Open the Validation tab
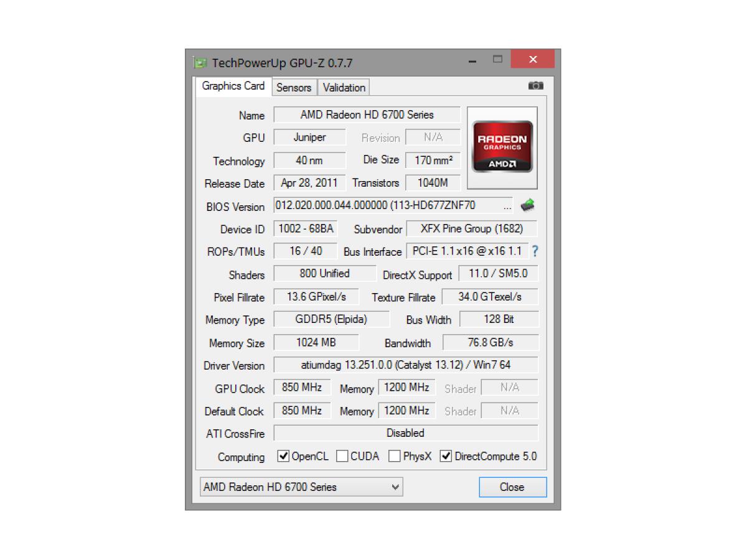747x560 pixels. pos(343,87)
